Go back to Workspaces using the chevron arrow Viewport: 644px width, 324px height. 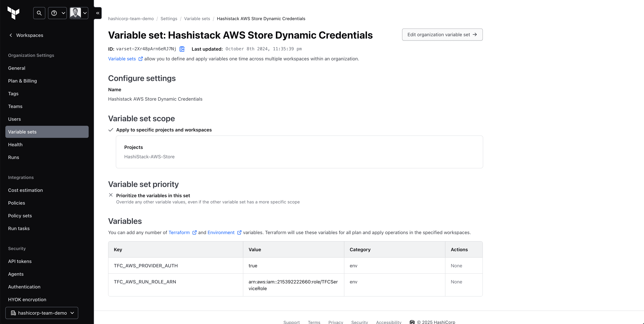pyautogui.click(x=11, y=35)
